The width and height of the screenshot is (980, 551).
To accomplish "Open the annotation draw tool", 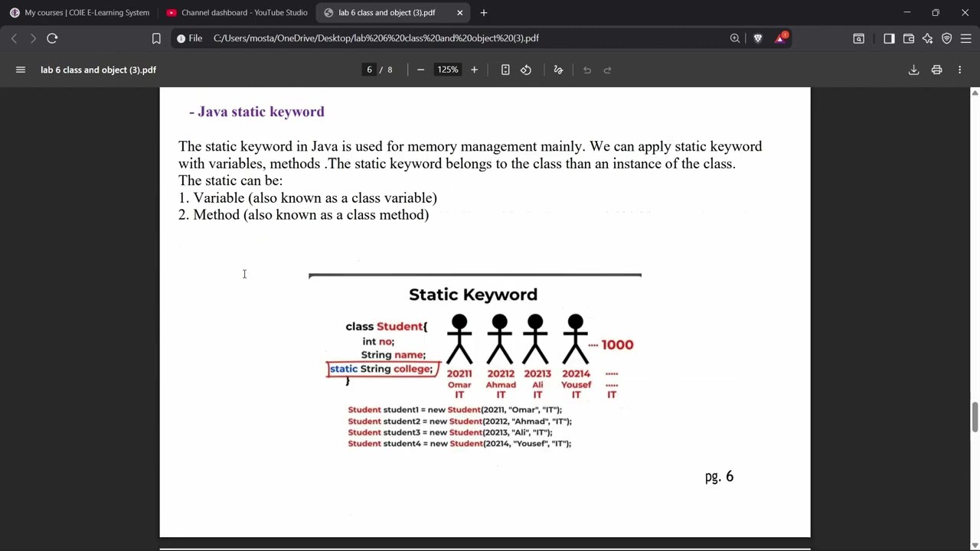I will [558, 70].
